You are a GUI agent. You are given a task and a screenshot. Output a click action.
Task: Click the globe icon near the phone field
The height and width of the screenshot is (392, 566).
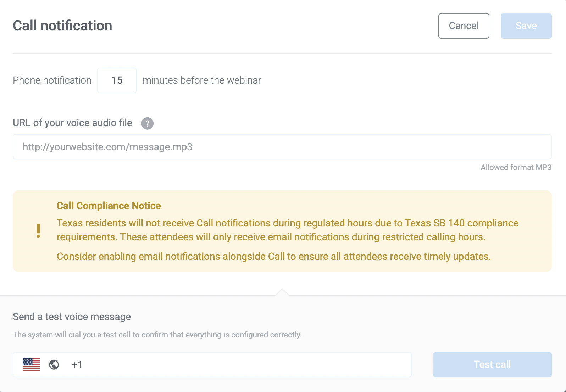[54, 364]
